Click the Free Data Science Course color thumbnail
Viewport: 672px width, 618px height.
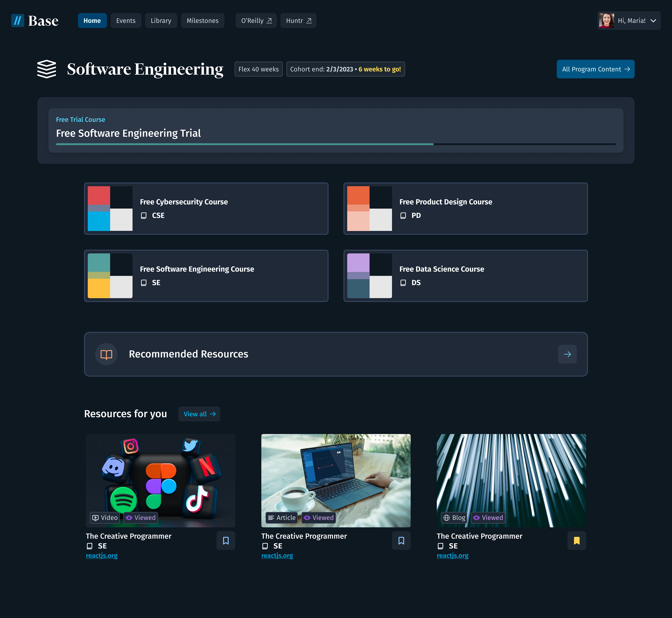click(x=369, y=276)
